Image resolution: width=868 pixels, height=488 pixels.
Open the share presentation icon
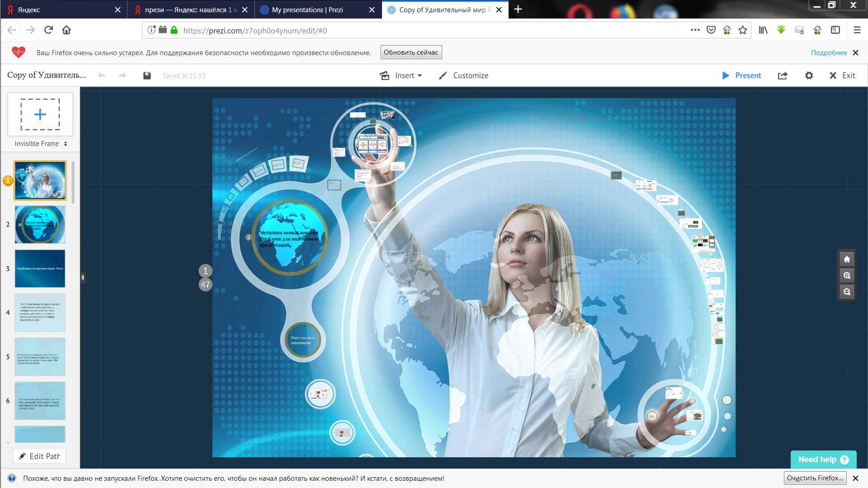pos(783,75)
